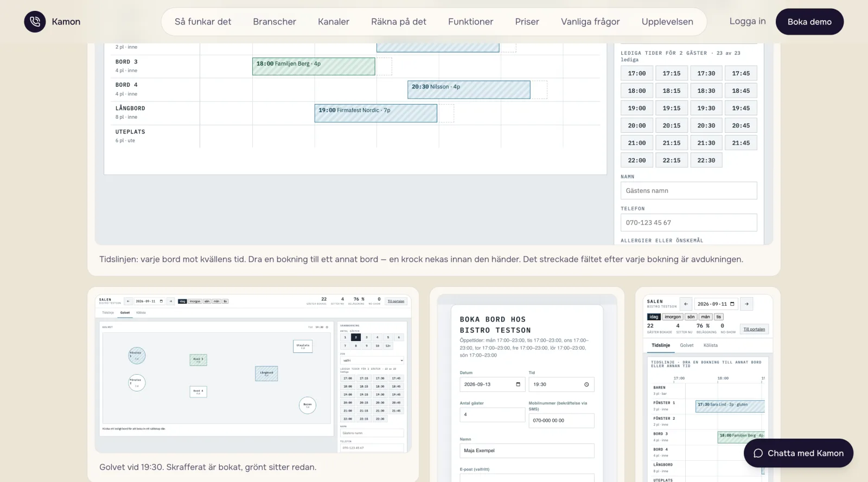This screenshot has width=868, height=482.
Task: Select the hatched Fönster 1 table on the floor plan
Action: click(x=137, y=355)
